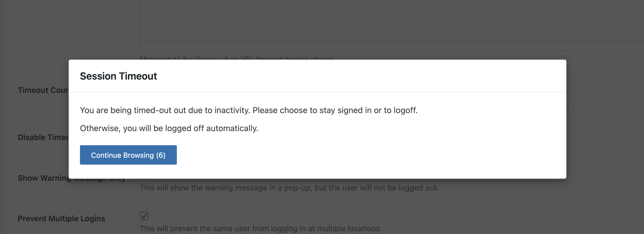
Task: Click the truncated Disable Timeout label
Action: pyautogui.click(x=43, y=137)
